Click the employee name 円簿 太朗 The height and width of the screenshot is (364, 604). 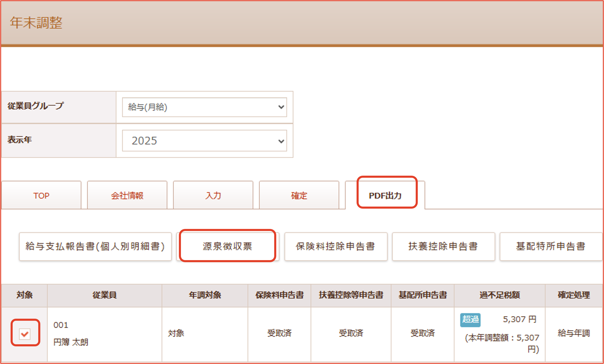pos(71,342)
